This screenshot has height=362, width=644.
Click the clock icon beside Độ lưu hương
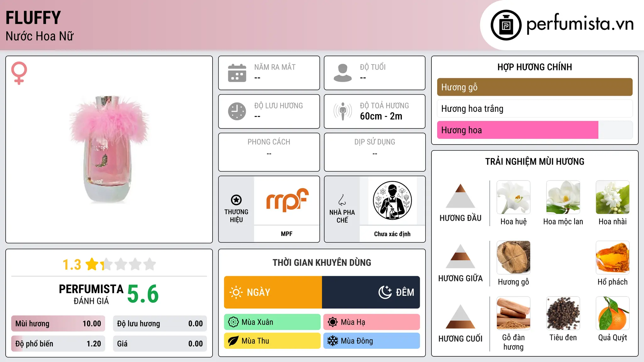coord(237,111)
